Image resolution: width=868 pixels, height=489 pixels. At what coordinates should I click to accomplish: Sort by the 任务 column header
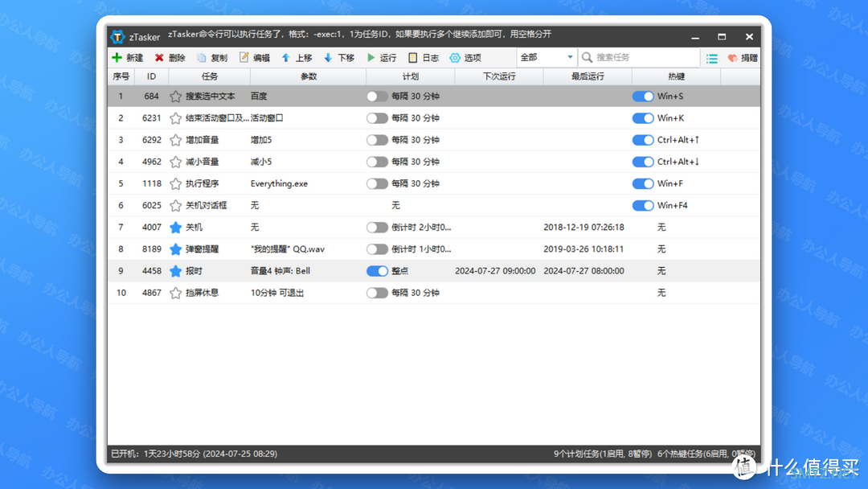[209, 76]
